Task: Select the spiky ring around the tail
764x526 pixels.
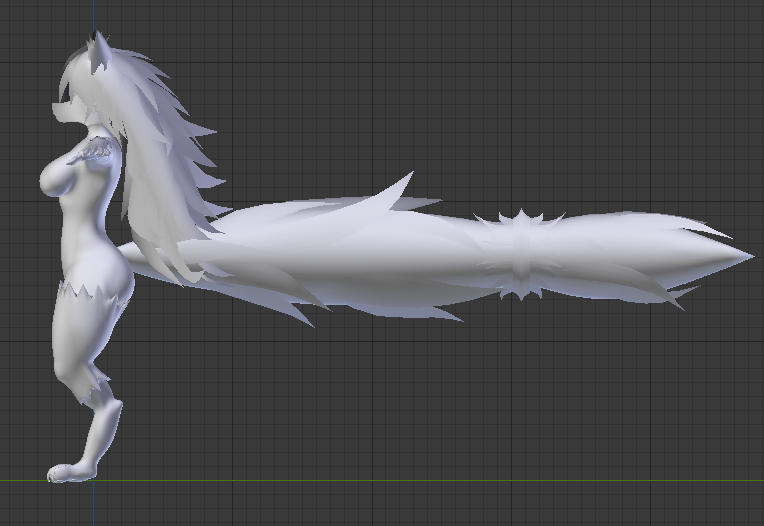Action: (520, 254)
